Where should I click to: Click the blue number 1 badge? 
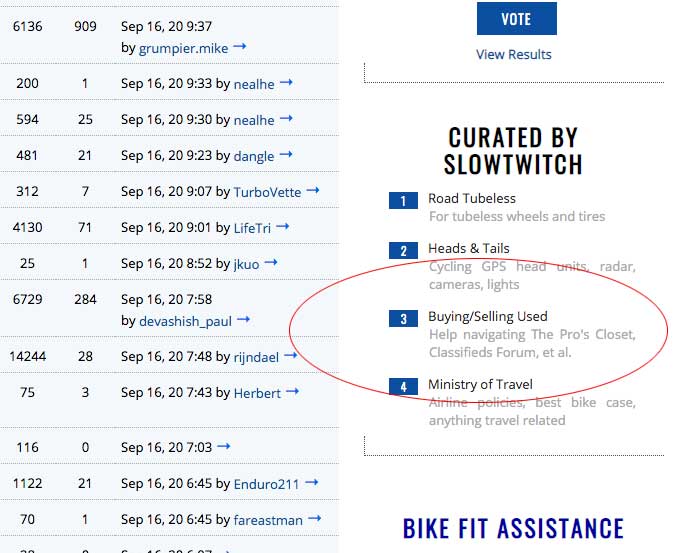(x=403, y=200)
